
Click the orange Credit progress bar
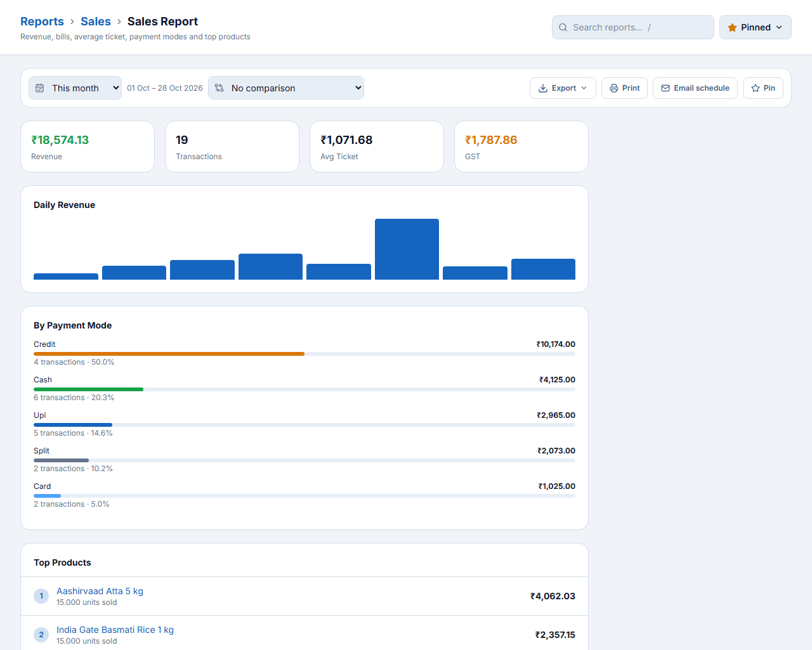169,354
